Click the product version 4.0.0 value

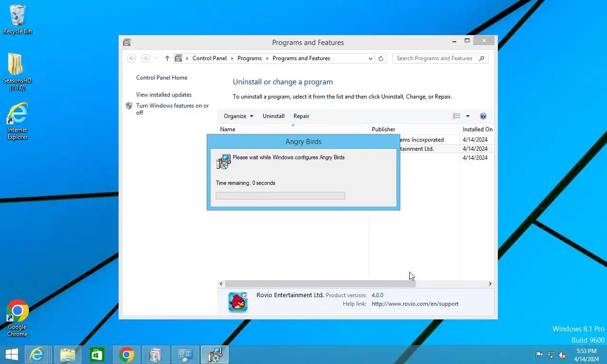point(377,295)
